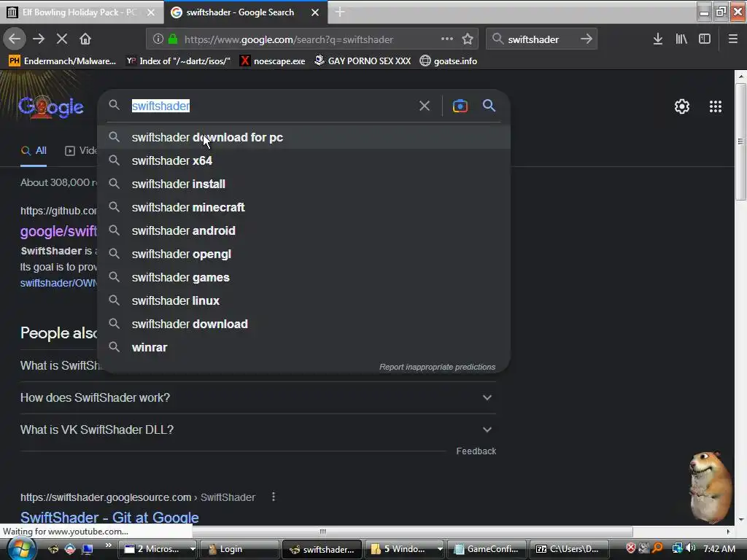
Task: Expand What is VK SwiftShader DLL question
Action: [x=258, y=429]
